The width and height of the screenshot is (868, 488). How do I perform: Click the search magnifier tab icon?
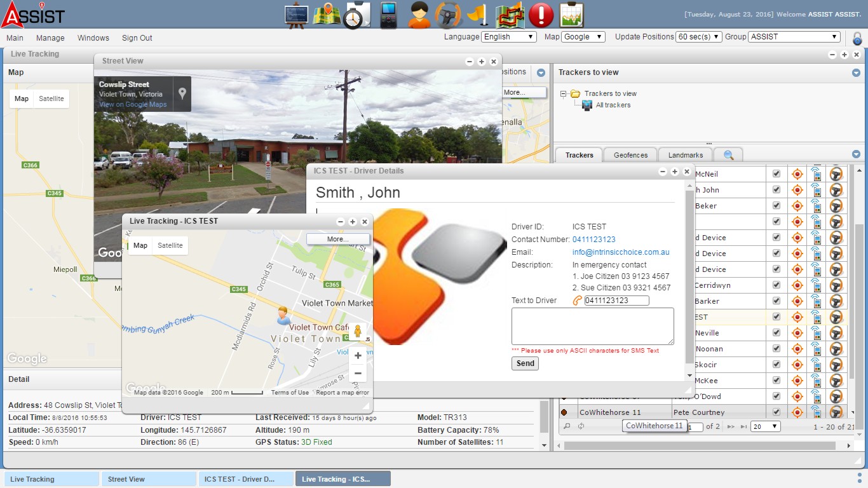pos(728,155)
